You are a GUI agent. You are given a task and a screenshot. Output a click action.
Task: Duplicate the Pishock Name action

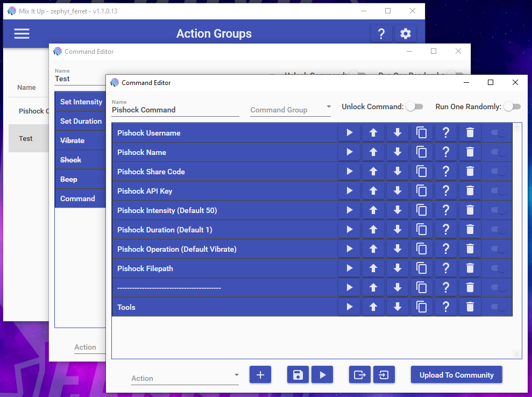tap(421, 152)
